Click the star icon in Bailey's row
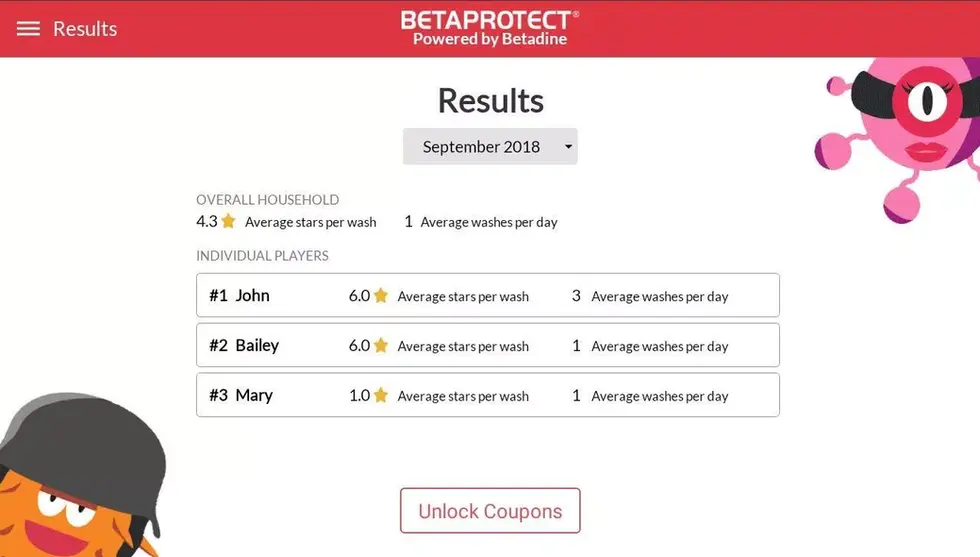Screen dimensions: 980x557 pos(381,345)
